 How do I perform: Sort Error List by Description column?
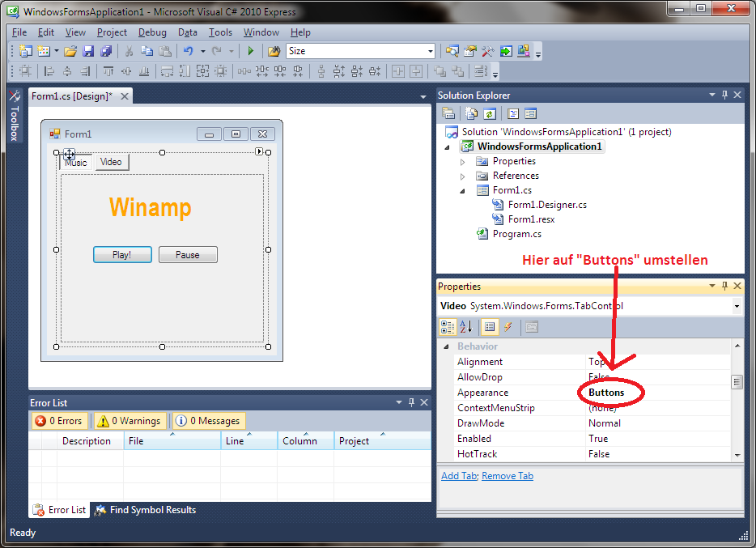90,441
